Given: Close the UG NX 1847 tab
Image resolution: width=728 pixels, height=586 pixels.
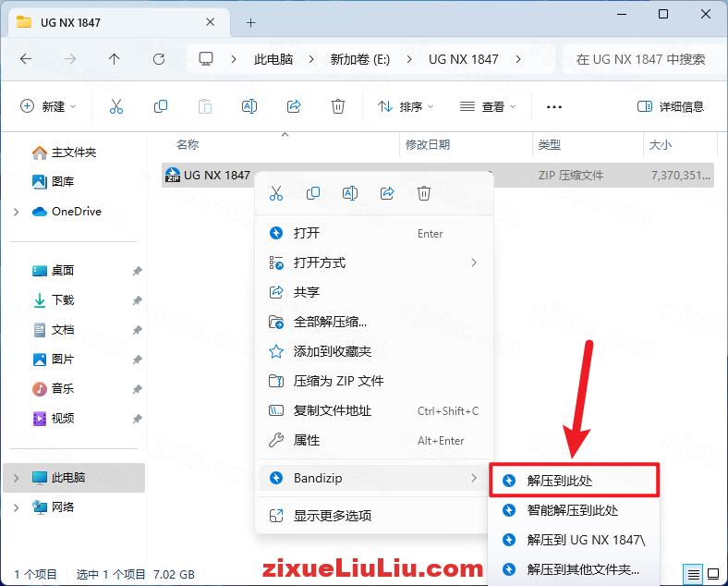Looking at the screenshot, I should (211, 22).
